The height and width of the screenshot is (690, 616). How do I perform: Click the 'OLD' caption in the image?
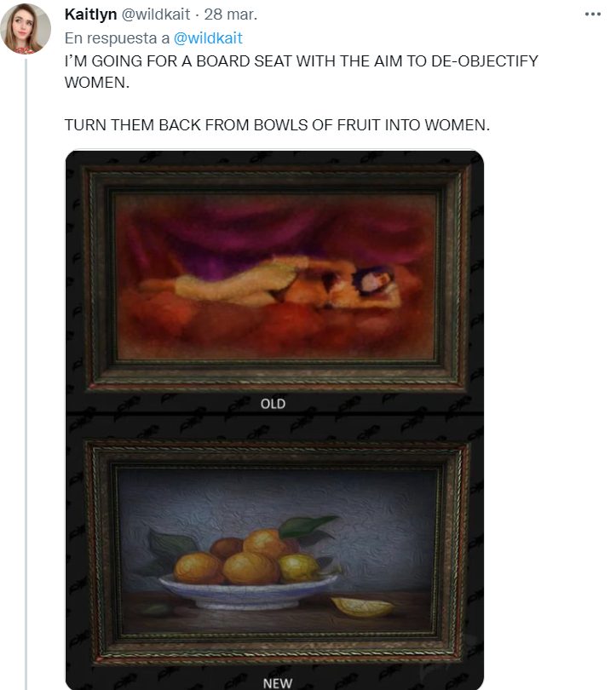click(273, 404)
